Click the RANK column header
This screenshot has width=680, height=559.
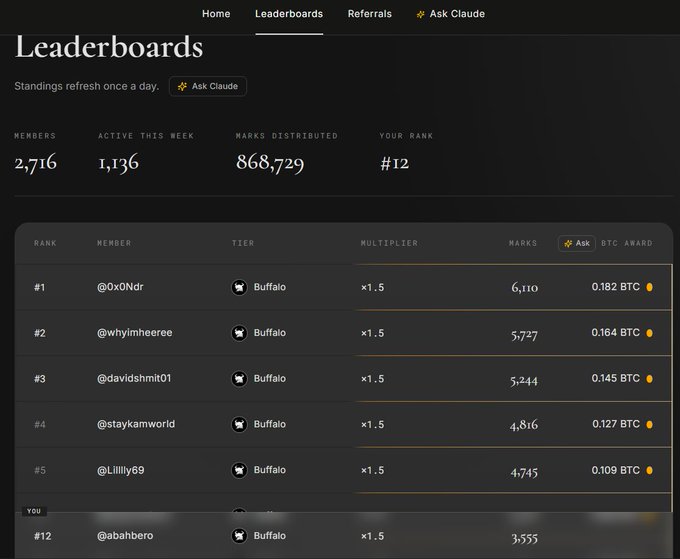[45, 243]
